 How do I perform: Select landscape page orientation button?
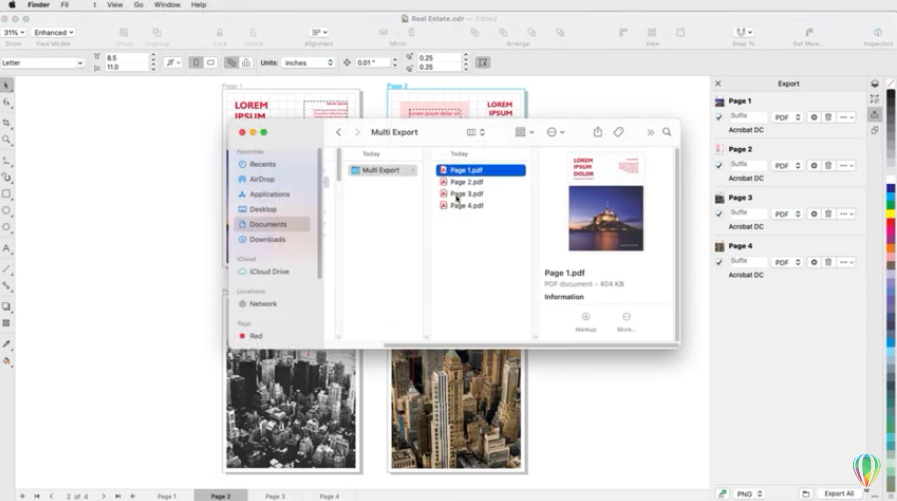211,62
